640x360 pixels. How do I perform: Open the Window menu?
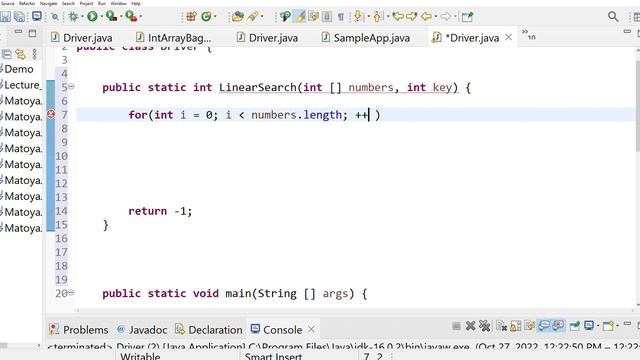point(118,3)
